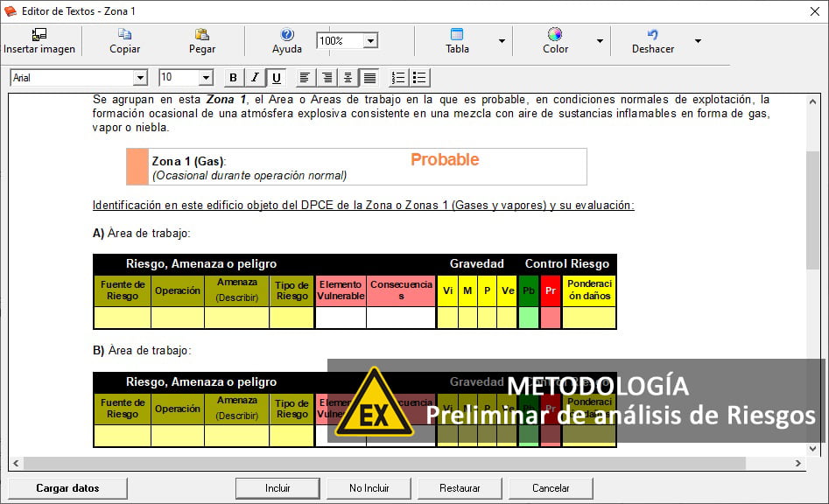
Task: Click Amenaza (Describir) header in table A
Action: pyautogui.click(x=237, y=290)
